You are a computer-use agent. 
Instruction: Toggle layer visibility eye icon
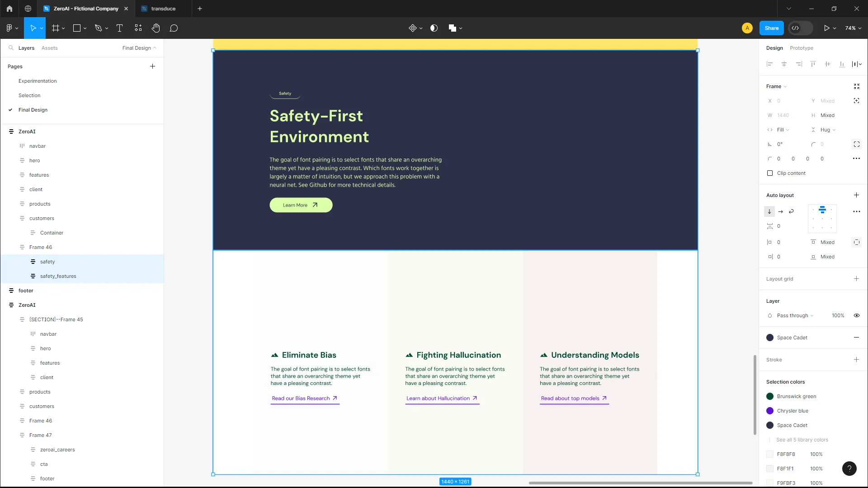tap(856, 315)
